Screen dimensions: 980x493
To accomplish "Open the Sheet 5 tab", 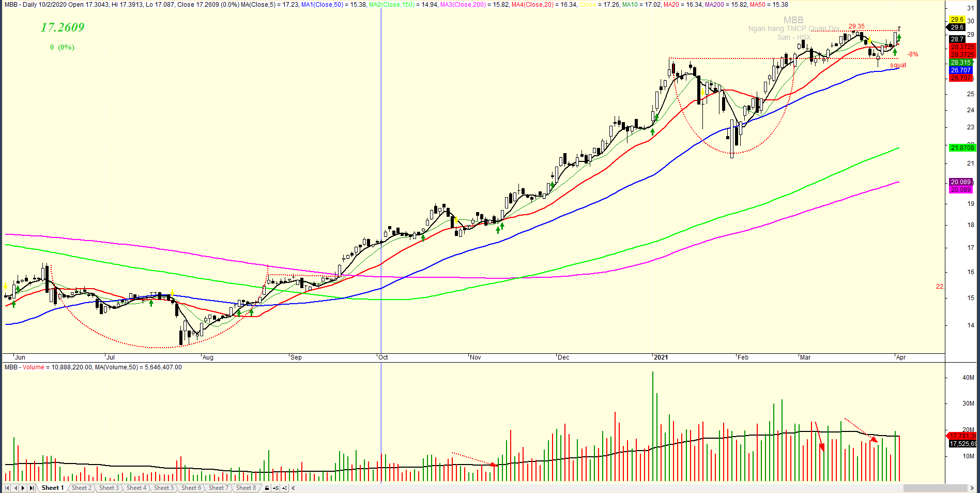I will click(163, 488).
